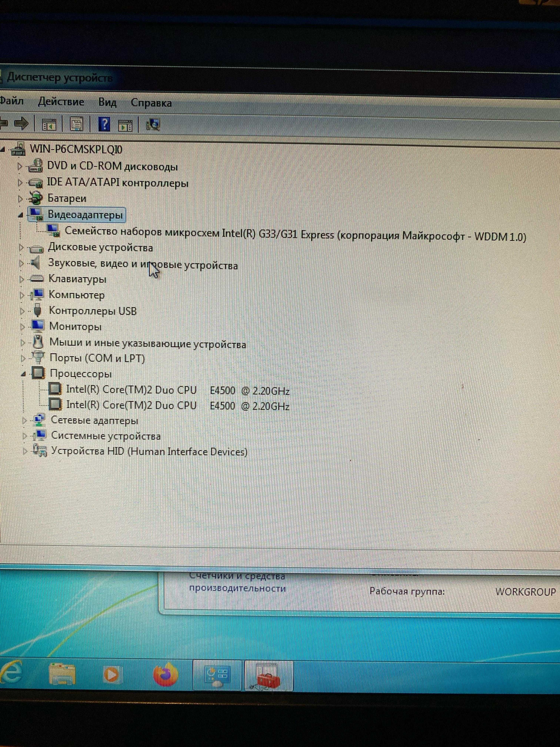The image size is (560, 747).
Task: Click the Порты (COM и LPT) icon
Action: [38, 357]
